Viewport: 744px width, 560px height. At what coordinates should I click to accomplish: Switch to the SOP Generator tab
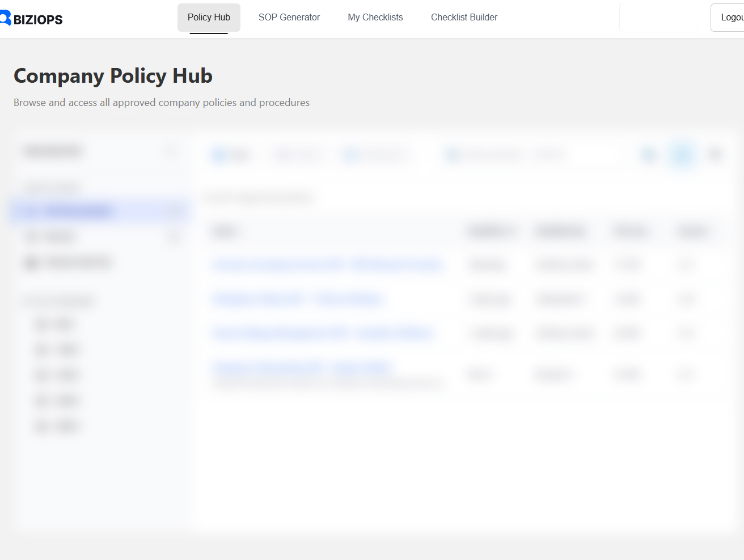289,17
